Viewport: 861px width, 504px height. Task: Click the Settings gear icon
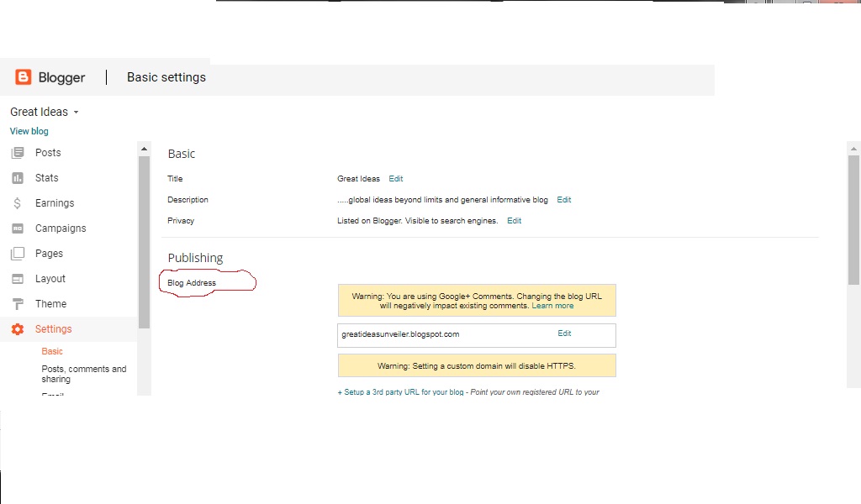click(x=18, y=329)
